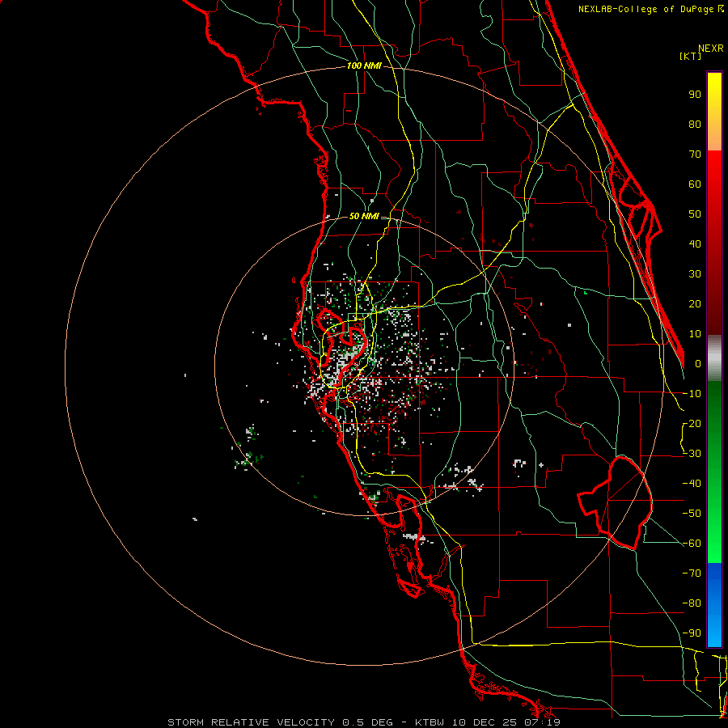This screenshot has width=728, height=728.
Task: Click the 80 value on the velocity scale
Action: (695, 124)
